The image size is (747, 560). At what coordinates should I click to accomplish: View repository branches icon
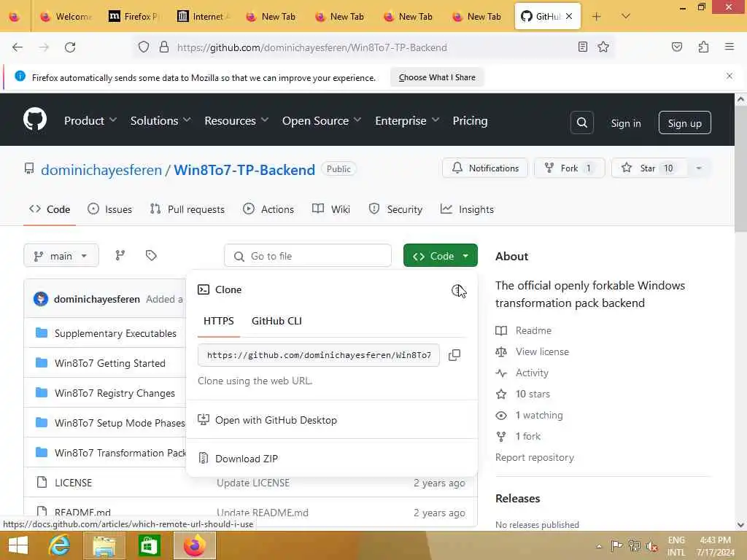pyautogui.click(x=120, y=256)
